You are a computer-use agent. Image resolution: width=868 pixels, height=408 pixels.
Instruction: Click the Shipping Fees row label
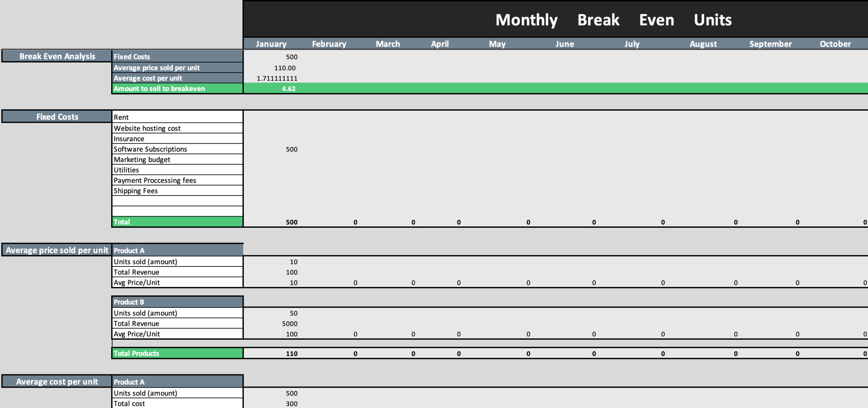[x=136, y=190]
